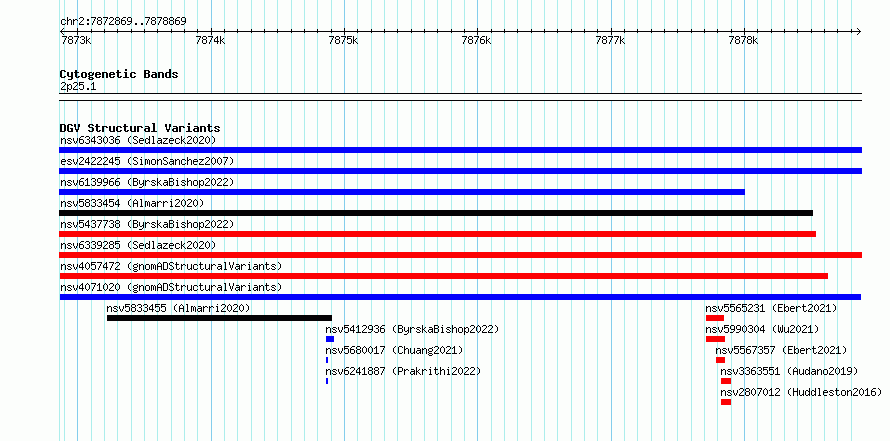Select the red nsv4057472 variant bar
Viewport: 890px width, 441px height.
[443, 276]
